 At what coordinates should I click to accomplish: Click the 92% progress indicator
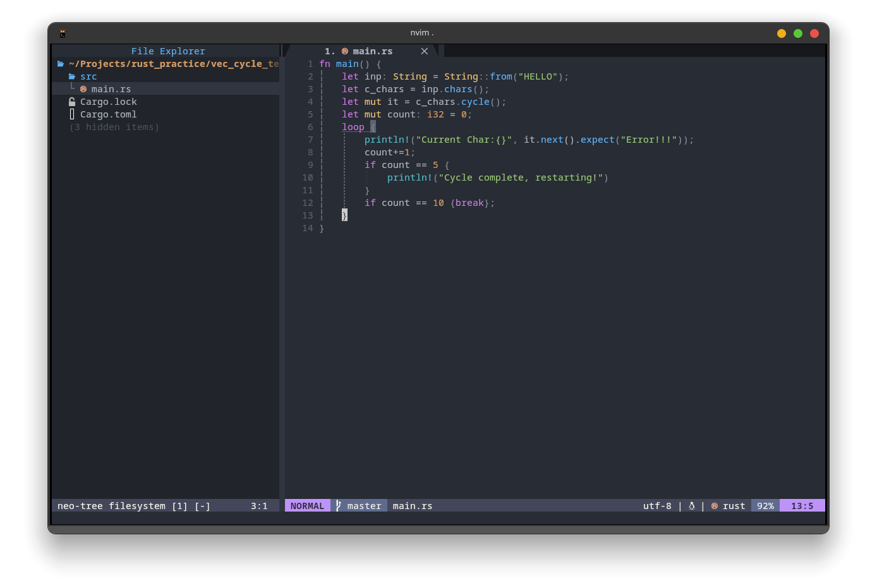pos(766,506)
